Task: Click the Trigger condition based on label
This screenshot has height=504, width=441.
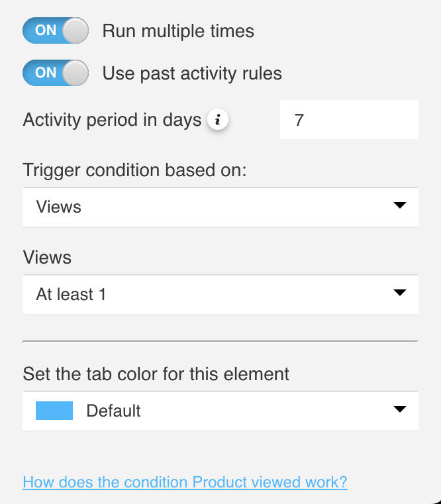Action: click(134, 170)
